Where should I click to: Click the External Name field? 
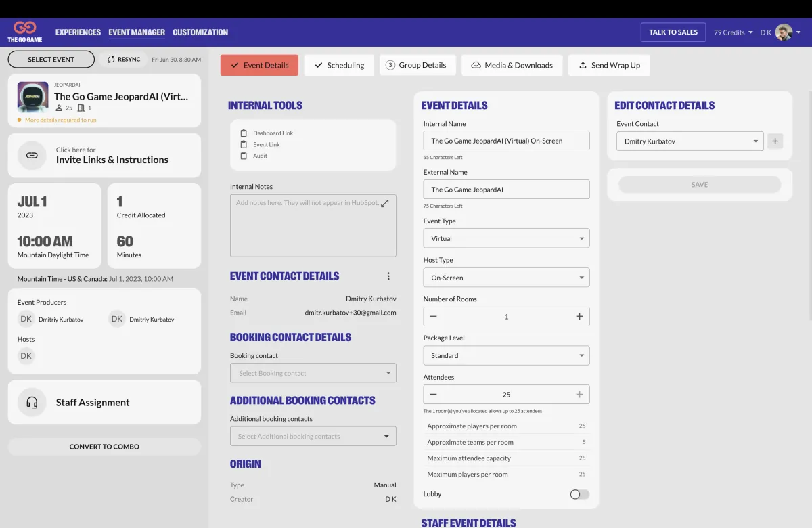point(506,190)
